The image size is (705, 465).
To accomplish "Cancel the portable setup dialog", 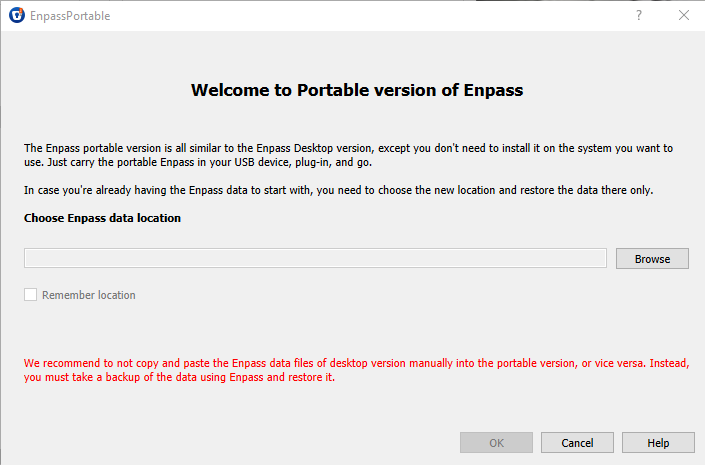I will tap(577, 443).
